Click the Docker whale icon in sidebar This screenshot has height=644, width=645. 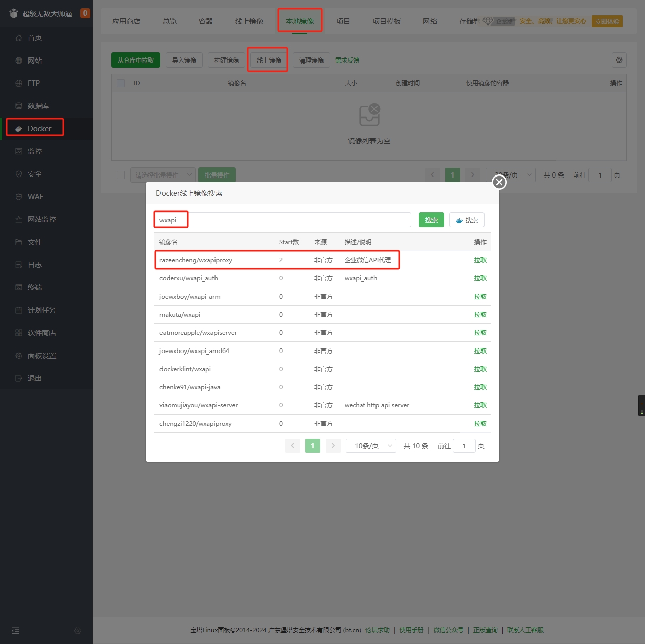click(19, 129)
